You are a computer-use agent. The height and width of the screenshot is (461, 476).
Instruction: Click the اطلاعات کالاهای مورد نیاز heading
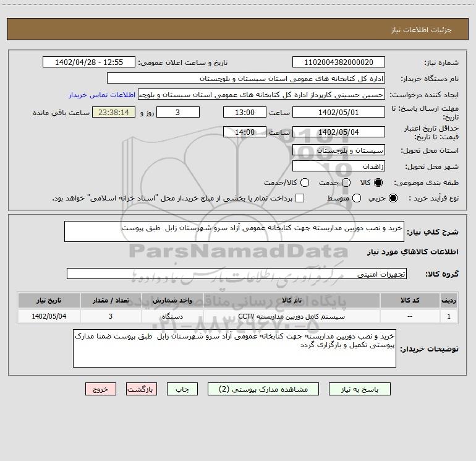tap(412, 252)
